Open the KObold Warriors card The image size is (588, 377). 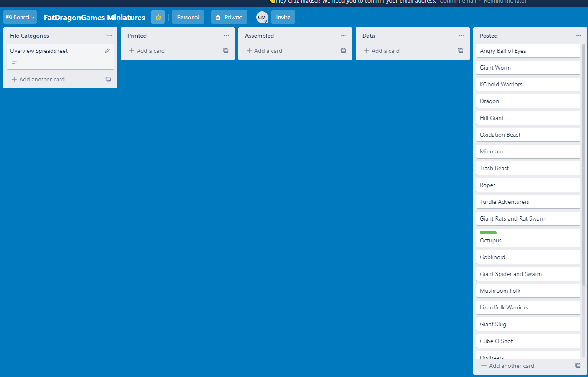click(x=528, y=84)
